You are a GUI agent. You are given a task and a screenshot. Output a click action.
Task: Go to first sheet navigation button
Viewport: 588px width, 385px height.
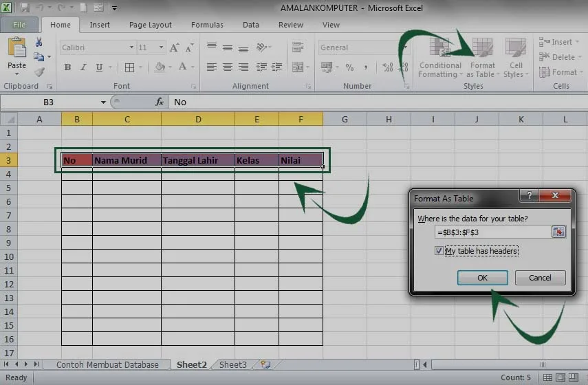point(6,364)
